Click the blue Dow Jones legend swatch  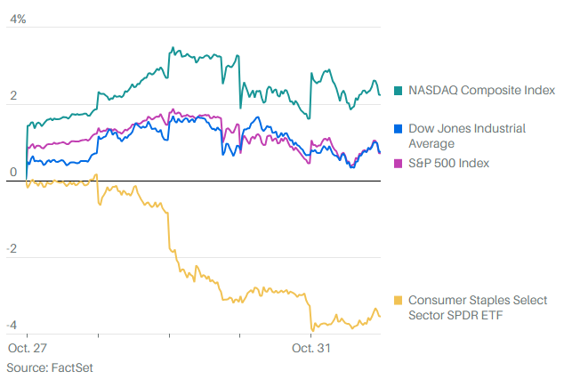[x=398, y=129]
